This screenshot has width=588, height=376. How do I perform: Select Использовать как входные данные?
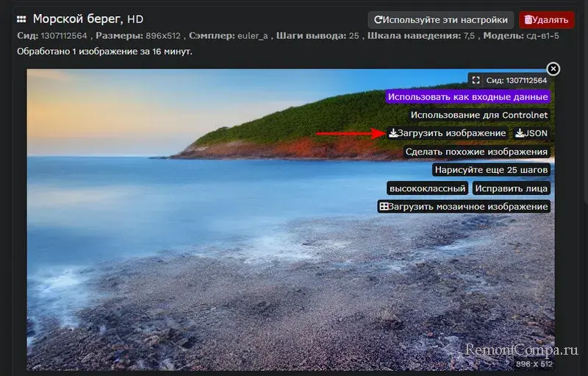click(x=467, y=96)
